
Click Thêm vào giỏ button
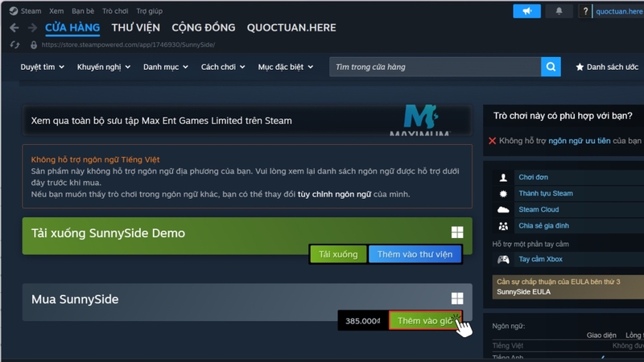(x=425, y=321)
